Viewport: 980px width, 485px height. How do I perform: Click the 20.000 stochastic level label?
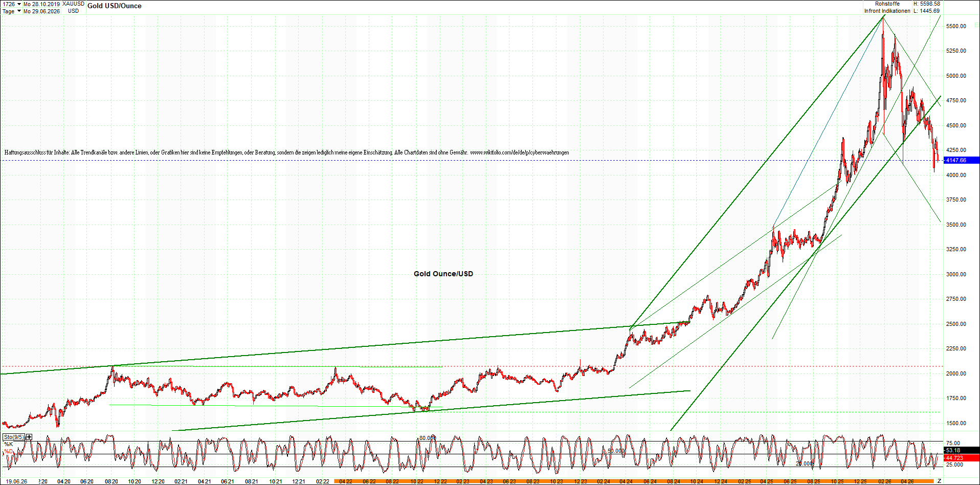tap(804, 464)
